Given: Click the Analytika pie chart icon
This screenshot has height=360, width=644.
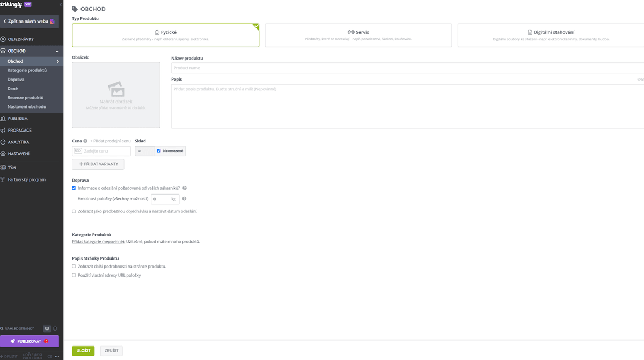Looking at the screenshot, I should pyautogui.click(x=3, y=142).
